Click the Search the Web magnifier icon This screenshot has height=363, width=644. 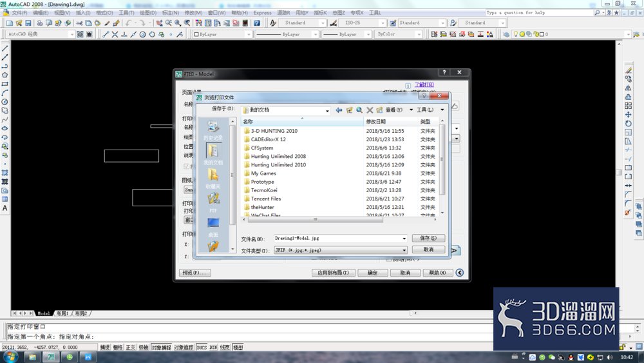coord(359,110)
